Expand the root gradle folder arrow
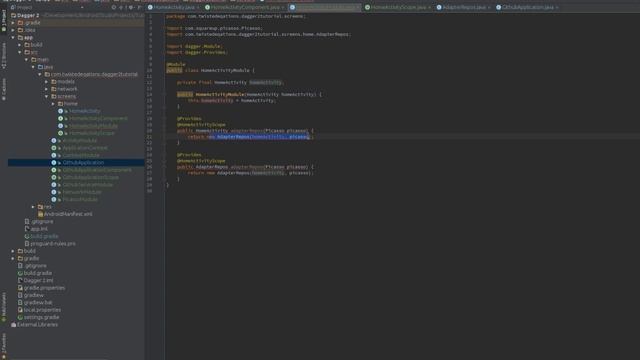This screenshot has height=360, width=640. [13, 258]
